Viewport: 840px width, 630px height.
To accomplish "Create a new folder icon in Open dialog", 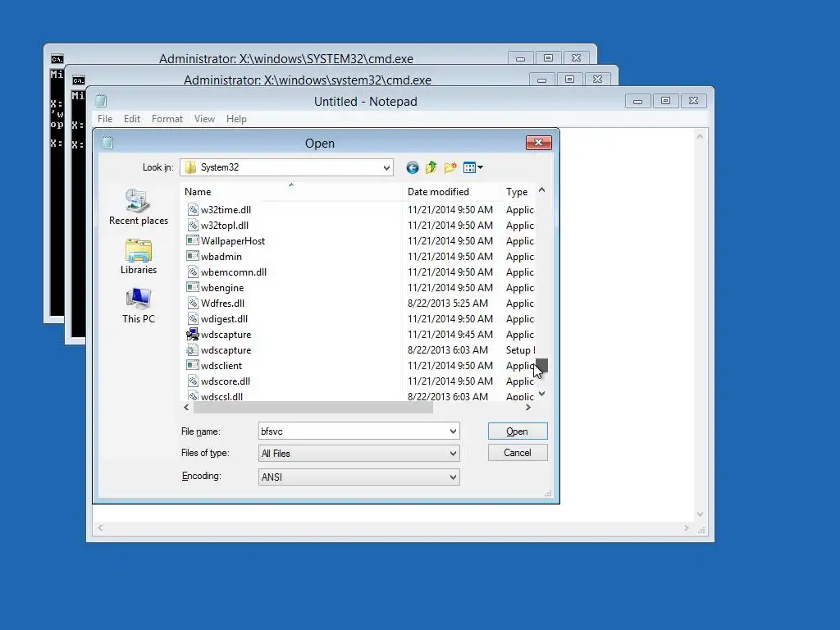I will point(450,167).
